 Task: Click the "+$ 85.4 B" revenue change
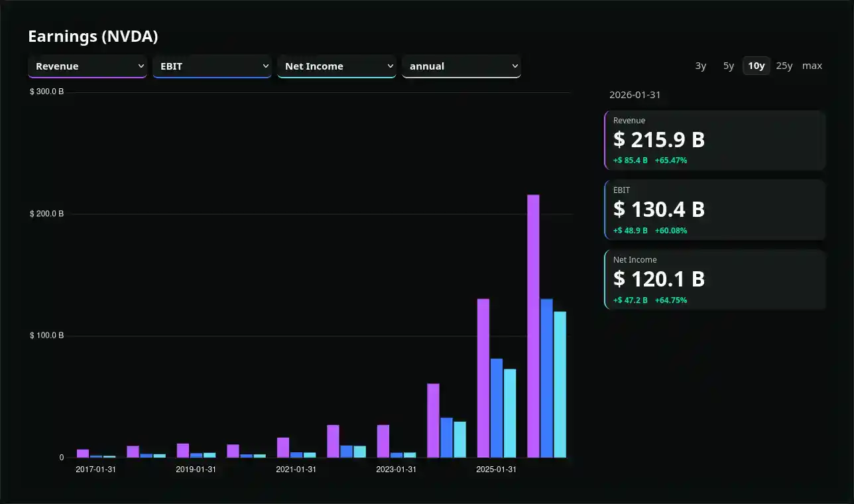pos(631,160)
